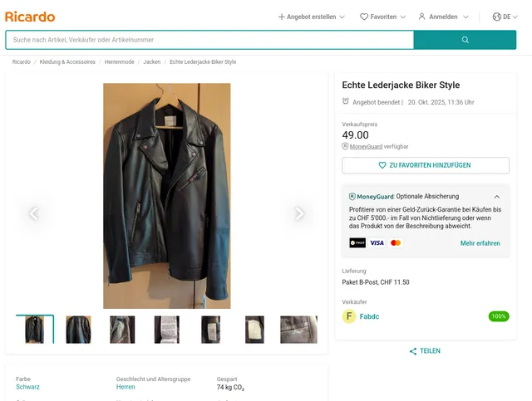Filter by color Schwarz link

click(x=27, y=387)
